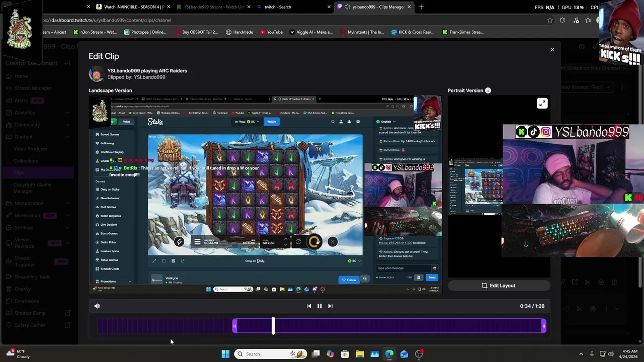644x362 pixels.
Task: Open Task View from taskbar
Action: 315,354
